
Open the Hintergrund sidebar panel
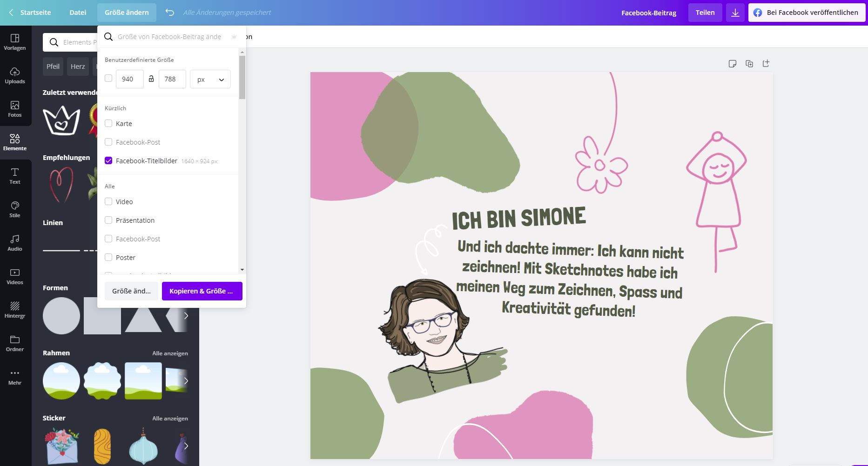click(x=15, y=310)
